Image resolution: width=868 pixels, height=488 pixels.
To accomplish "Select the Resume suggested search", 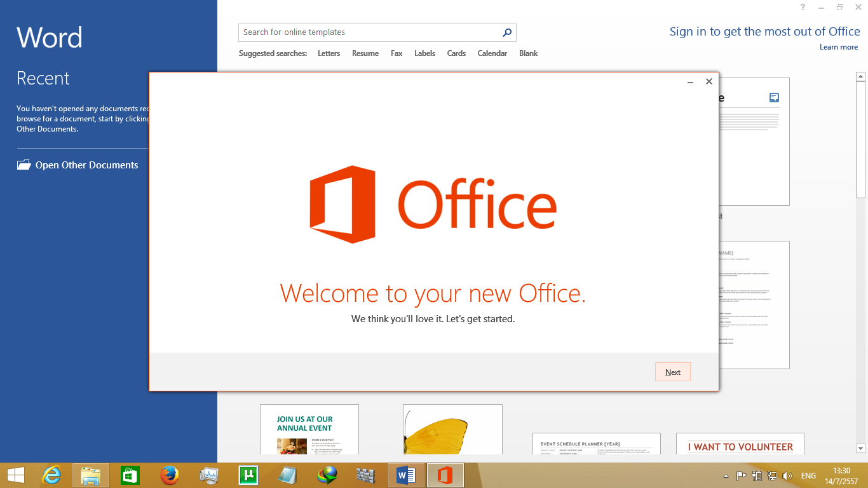I will click(365, 53).
